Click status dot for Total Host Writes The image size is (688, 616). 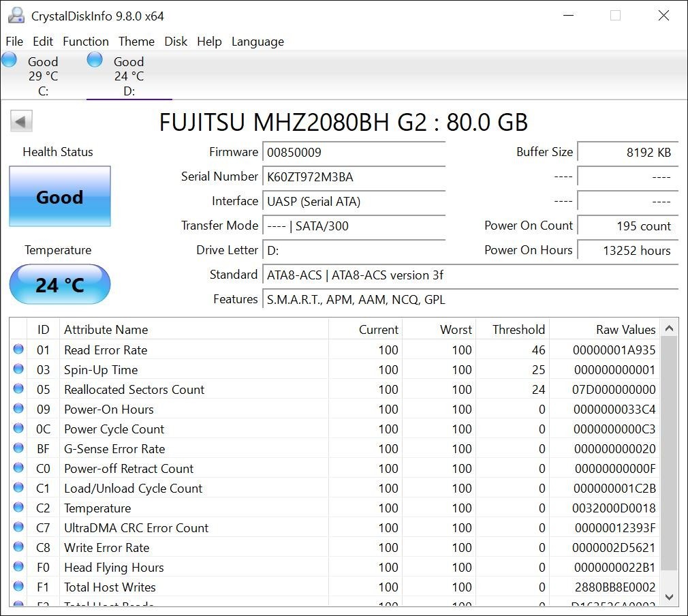[18, 586]
